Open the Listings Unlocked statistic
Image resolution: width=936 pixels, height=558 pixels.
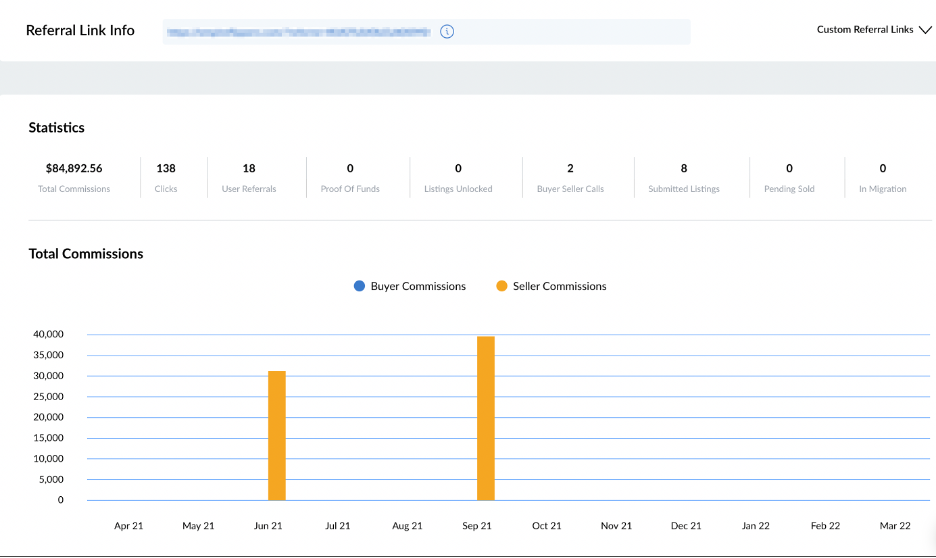(x=458, y=177)
